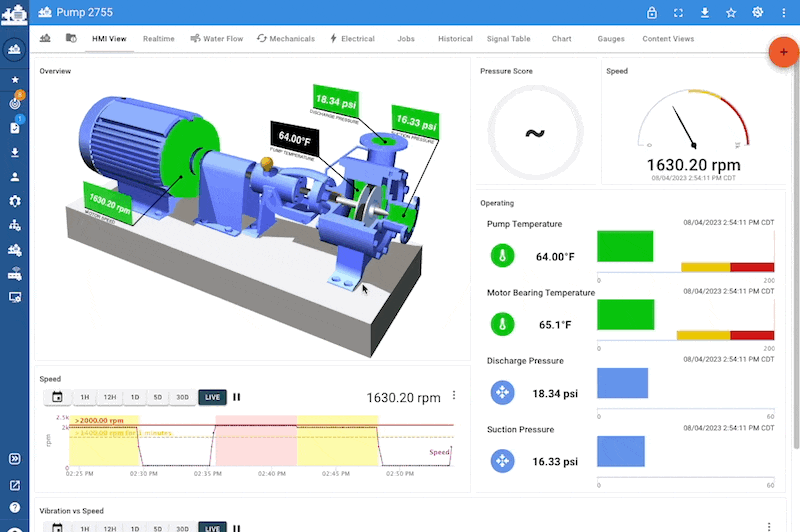
Task: Click the lock icon in header
Action: (x=652, y=13)
